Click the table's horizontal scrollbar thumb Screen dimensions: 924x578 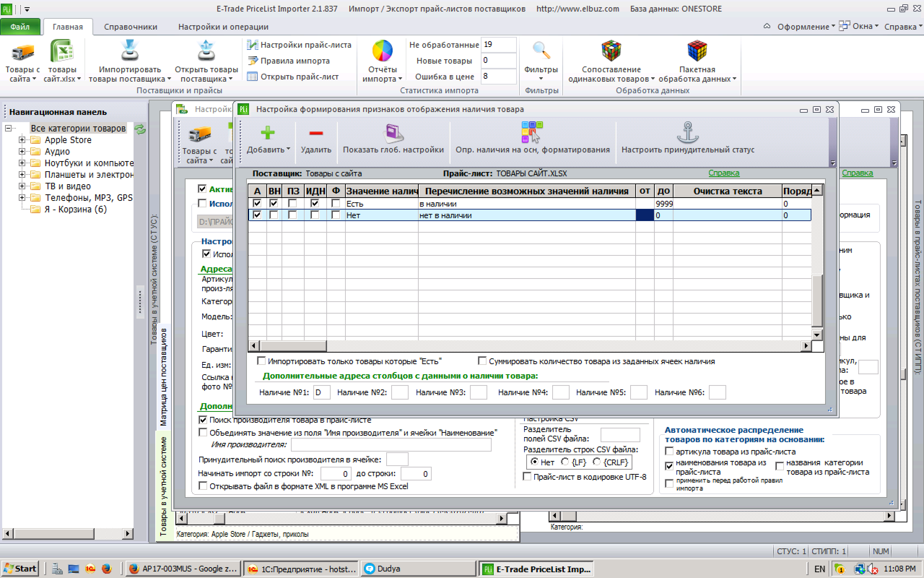click(293, 346)
